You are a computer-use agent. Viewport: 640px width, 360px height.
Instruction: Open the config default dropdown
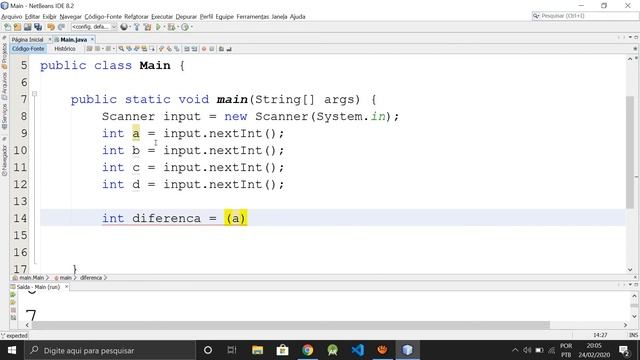tap(94, 27)
